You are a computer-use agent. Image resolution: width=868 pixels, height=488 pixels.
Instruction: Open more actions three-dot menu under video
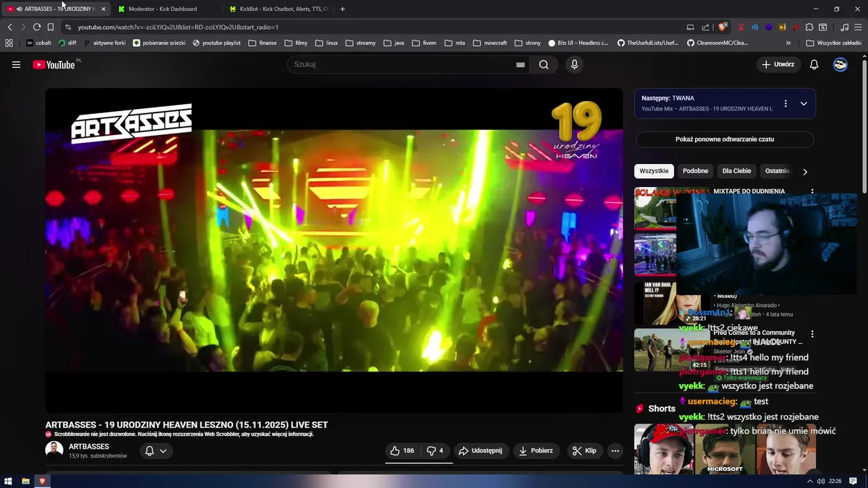[x=615, y=451]
